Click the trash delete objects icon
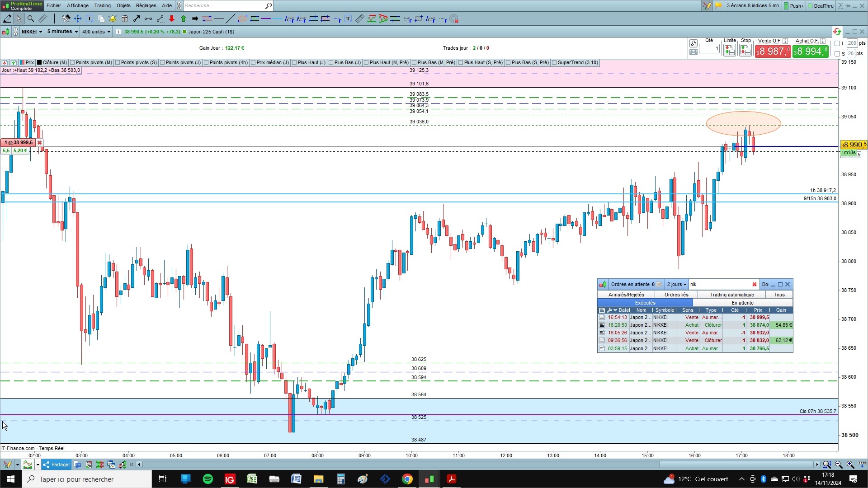The image size is (868, 488). pos(125,19)
